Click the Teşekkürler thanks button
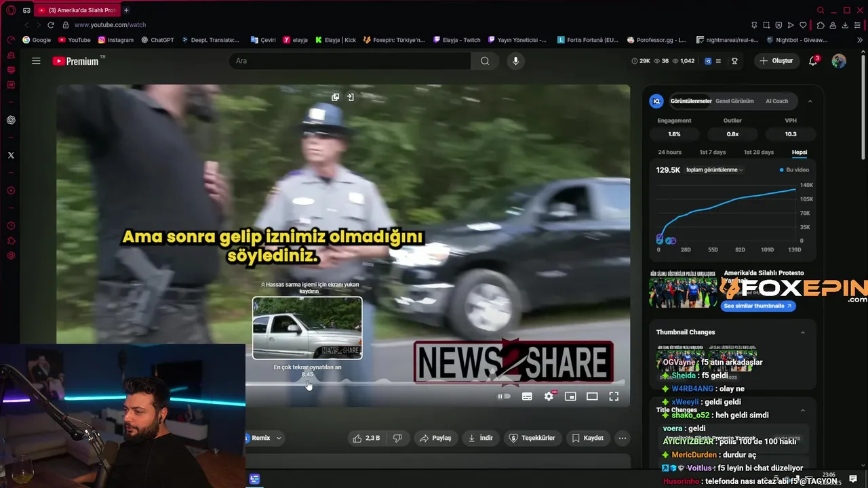 pyautogui.click(x=532, y=439)
